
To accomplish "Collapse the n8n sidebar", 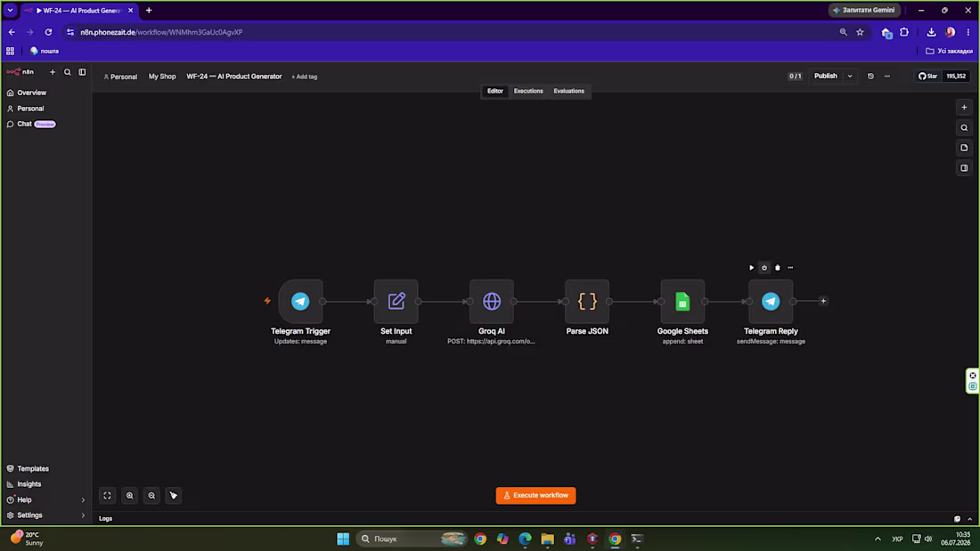I will [82, 72].
